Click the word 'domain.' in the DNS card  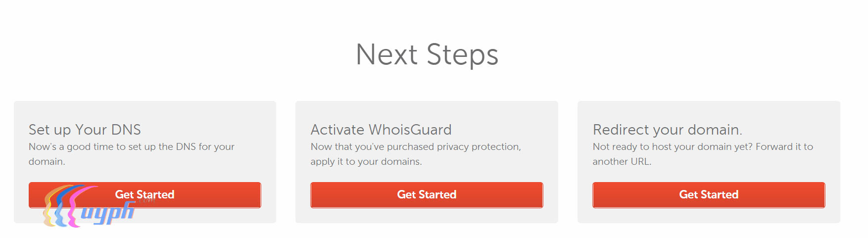tap(47, 162)
